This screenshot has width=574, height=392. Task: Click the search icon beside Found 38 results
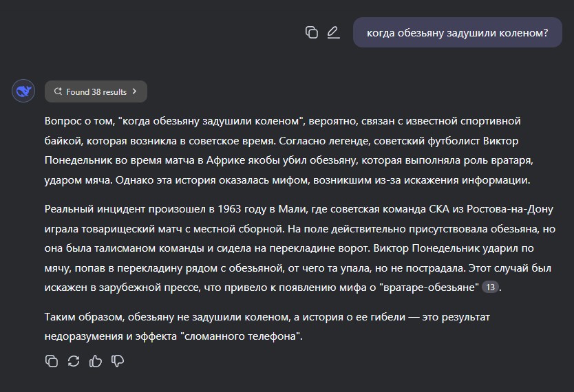pos(58,91)
